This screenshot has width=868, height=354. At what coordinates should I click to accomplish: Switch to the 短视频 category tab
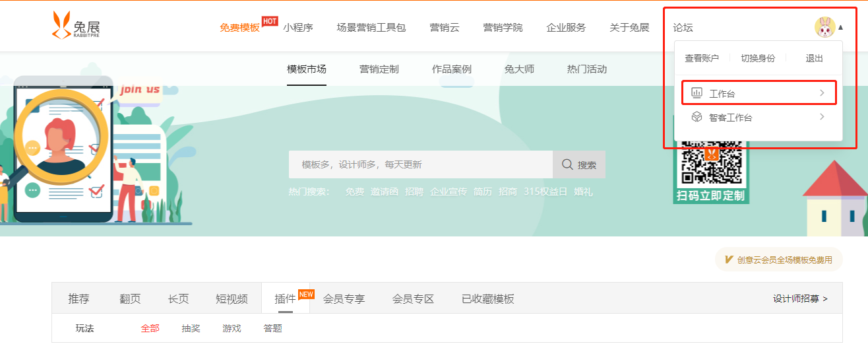click(232, 299)
